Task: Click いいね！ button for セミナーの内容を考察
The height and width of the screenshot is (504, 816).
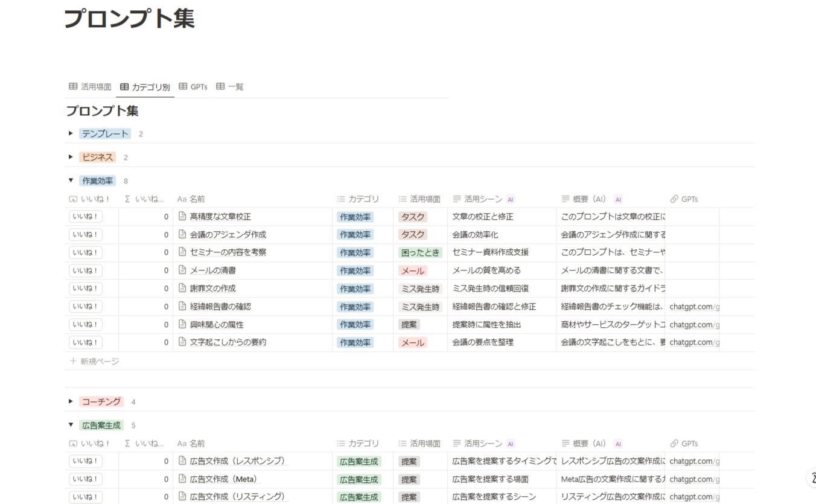Action: [86, 252]
